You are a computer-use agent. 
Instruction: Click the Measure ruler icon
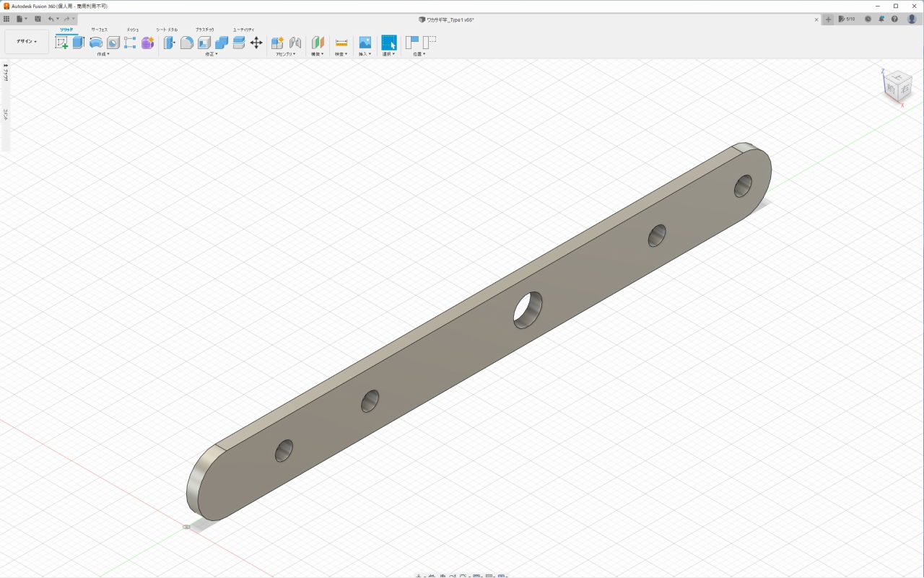point(341,43)
